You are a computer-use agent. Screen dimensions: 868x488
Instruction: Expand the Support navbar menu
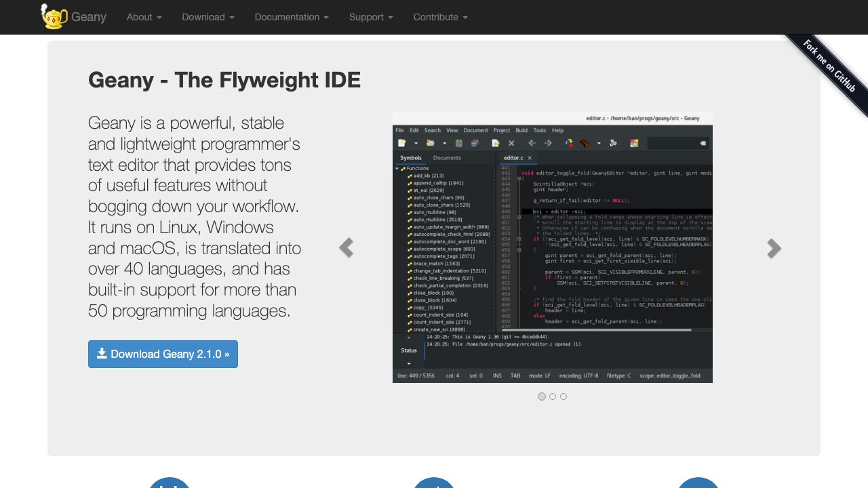point(371,17)
